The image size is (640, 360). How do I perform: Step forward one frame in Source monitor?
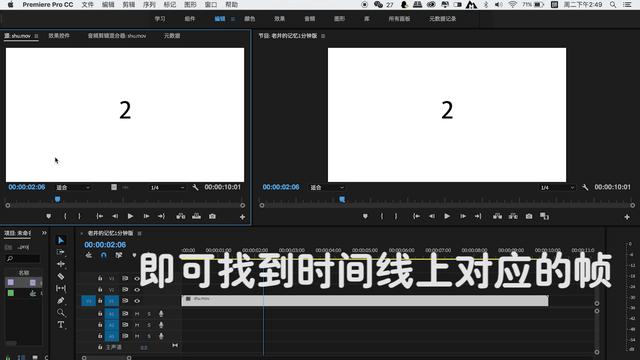tap(146, 216)
